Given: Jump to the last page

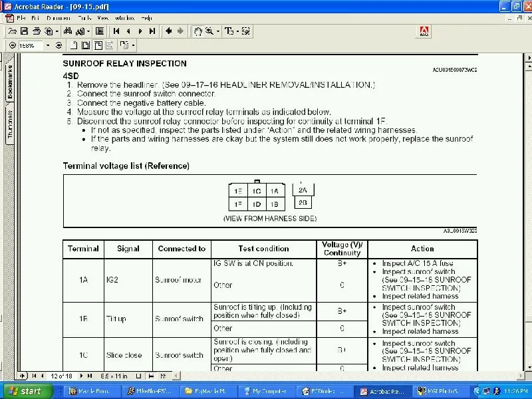Looking at the screenshot, I should [152, 31].
